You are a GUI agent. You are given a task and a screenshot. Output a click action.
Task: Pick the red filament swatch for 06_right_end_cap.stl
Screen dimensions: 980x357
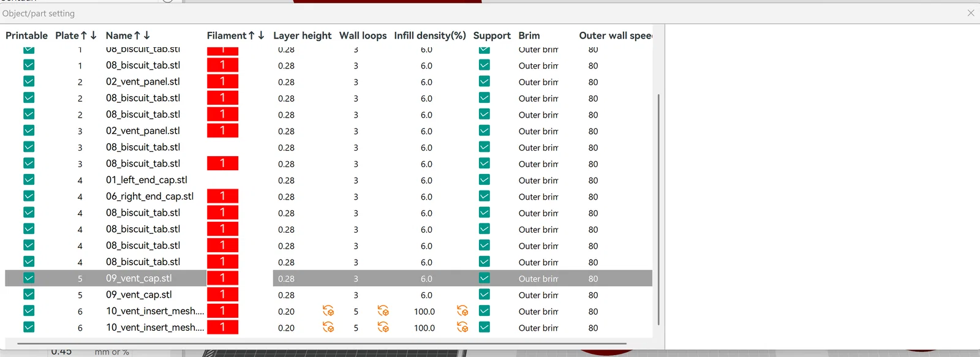(x=222, y=196)
